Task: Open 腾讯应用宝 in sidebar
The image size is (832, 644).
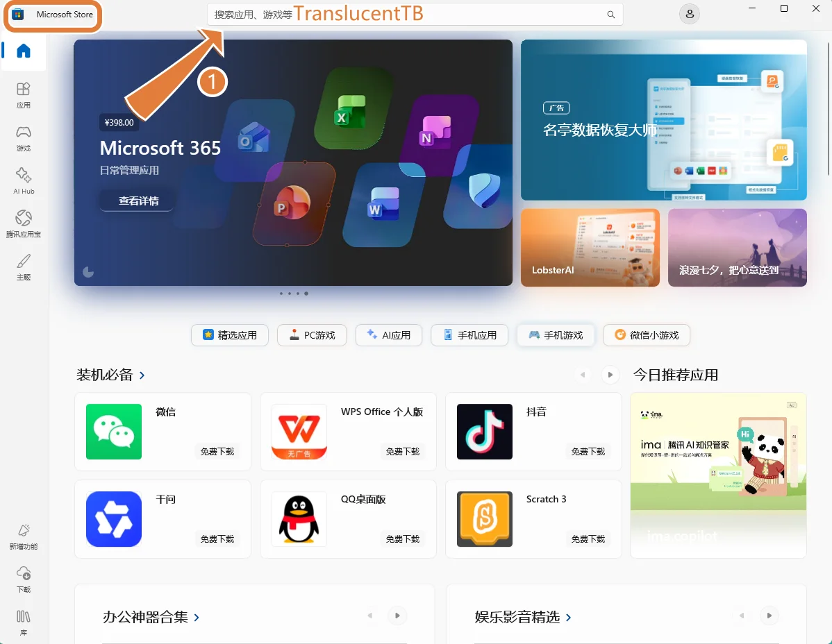Action: (24, 224)
